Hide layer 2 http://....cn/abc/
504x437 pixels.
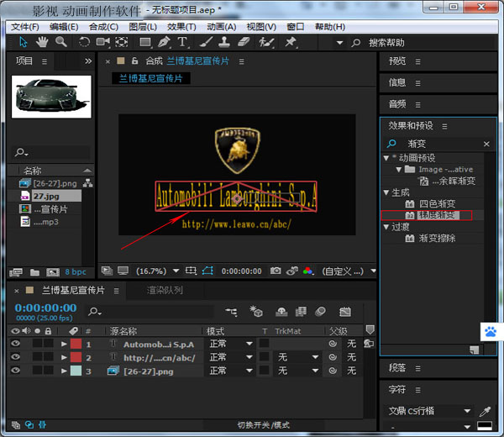15,357
